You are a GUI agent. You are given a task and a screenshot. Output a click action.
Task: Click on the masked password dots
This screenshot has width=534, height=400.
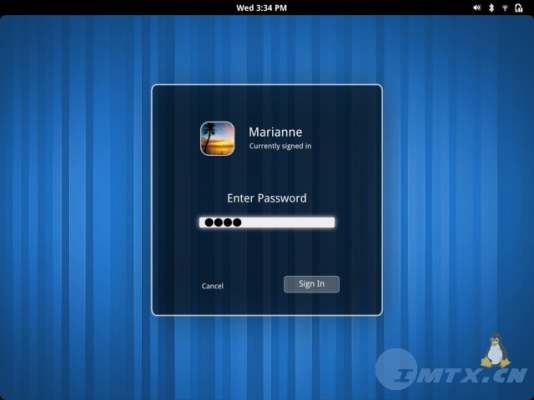(x=223, y=222)
